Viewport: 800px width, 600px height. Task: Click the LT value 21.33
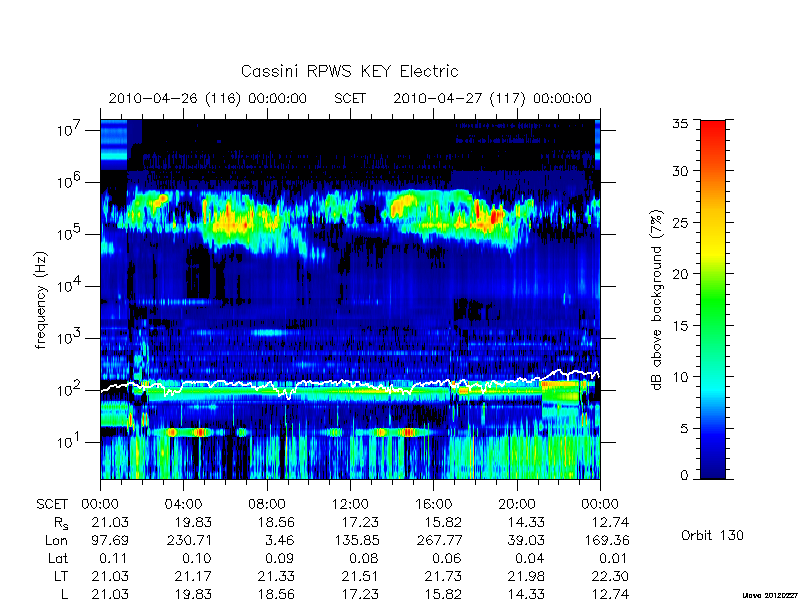coord(276,577)
